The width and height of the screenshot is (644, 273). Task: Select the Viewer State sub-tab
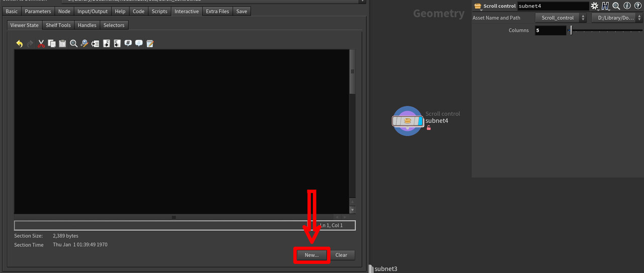[x=24, y=25]
